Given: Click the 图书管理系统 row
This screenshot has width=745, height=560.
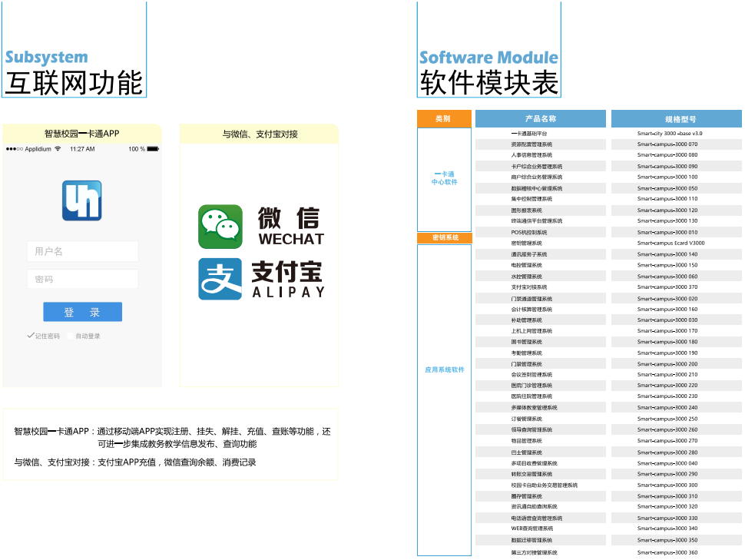Looking at the screenshot, I should [541, 342].
